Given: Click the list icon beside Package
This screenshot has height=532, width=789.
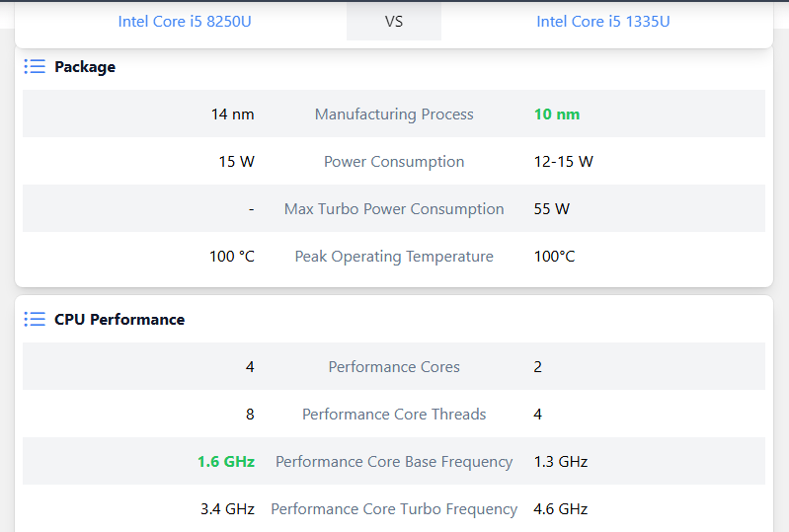Looking at the screenshot, I should [35, 66].
